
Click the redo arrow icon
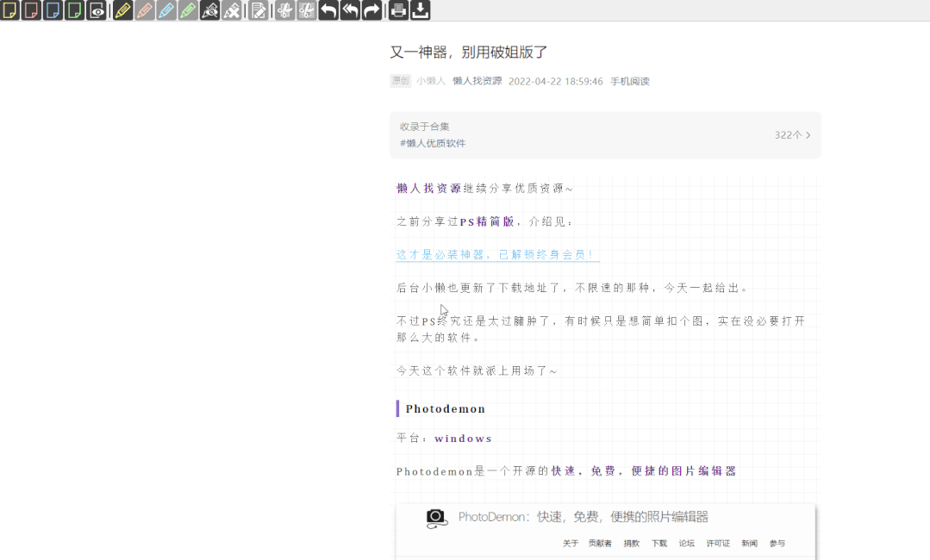(x=371, y=10)
